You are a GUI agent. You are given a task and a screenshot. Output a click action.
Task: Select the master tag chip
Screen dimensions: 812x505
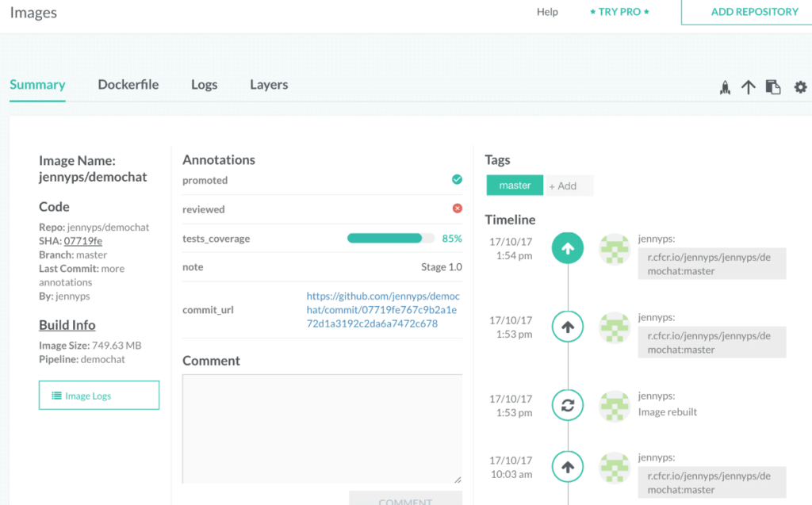point(514,185)
